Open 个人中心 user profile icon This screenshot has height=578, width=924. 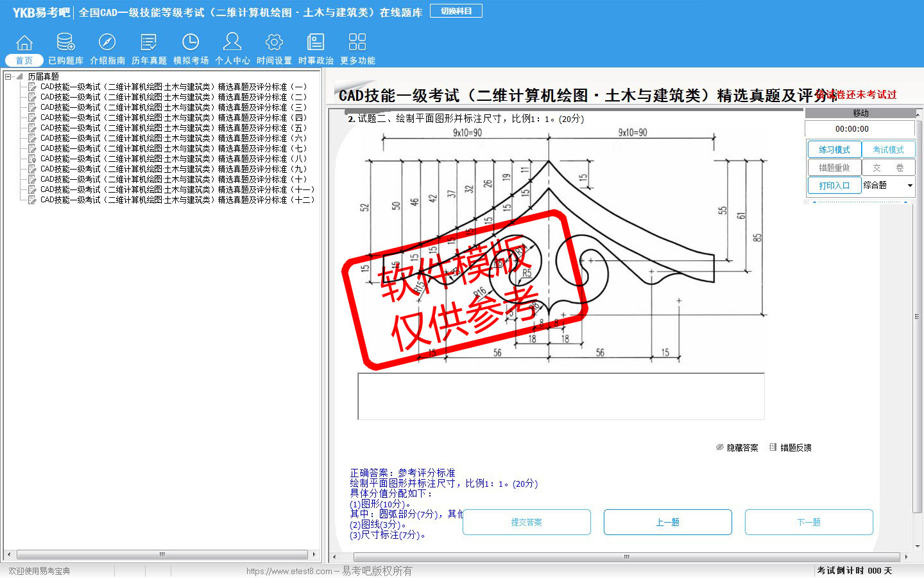pyautogui.click(x=232, y=43)
